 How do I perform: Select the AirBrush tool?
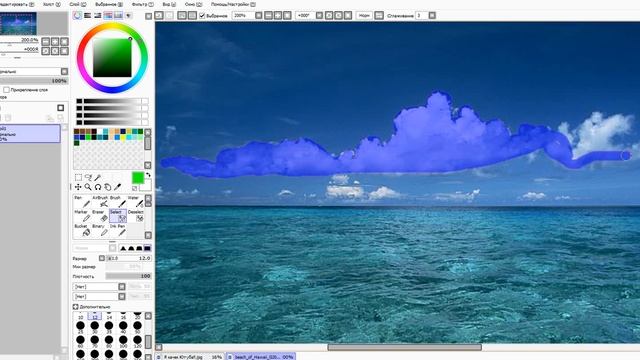100,202
